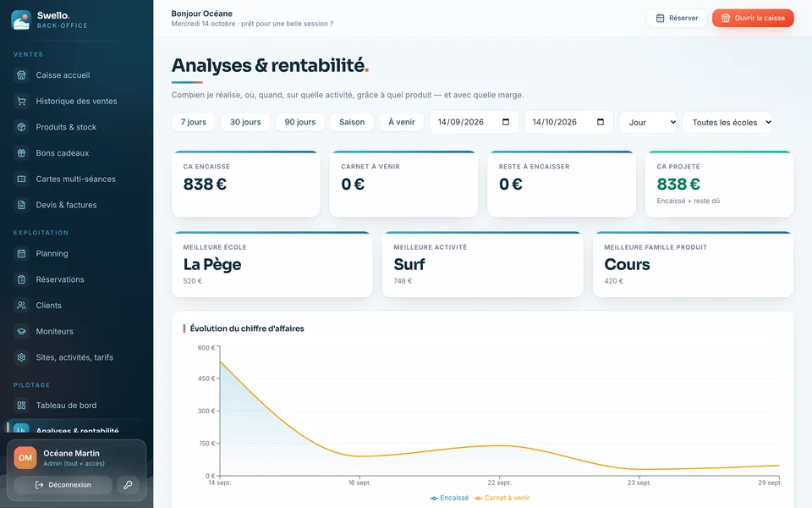Open the Toutes les écoles dropdown

[x=727, y=122]
